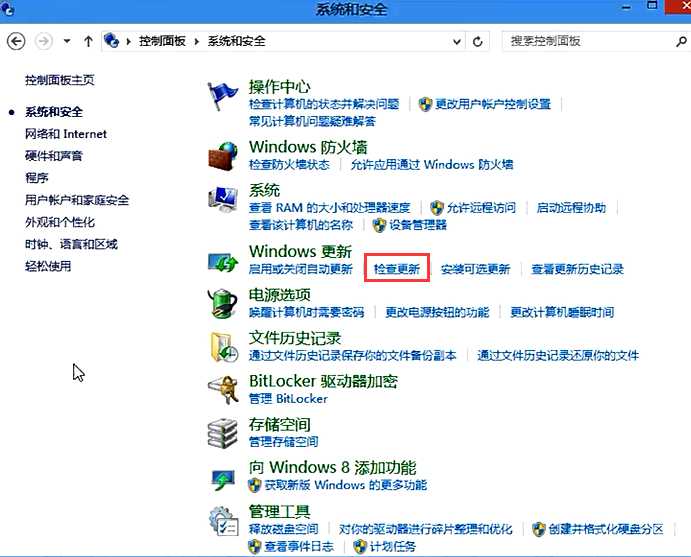The height and width of the screenshot is (557, 691).
Task: Click 启动远程协助 link
Action: click(x=571, y=208)
